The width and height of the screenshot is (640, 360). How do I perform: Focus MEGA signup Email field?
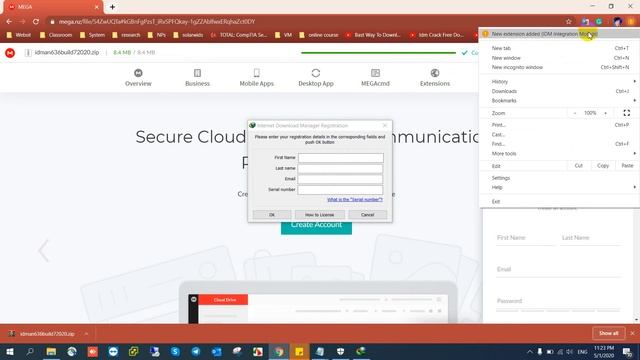558,269
